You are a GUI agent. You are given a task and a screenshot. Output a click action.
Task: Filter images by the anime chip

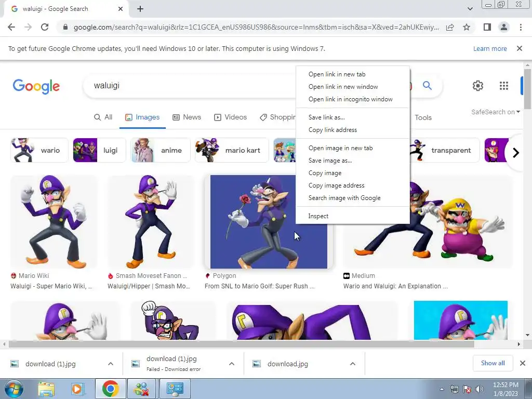point(161,150)
